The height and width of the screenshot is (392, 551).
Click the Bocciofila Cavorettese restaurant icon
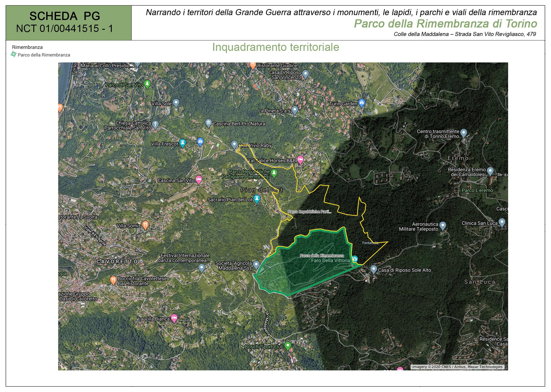coord(113,279)
